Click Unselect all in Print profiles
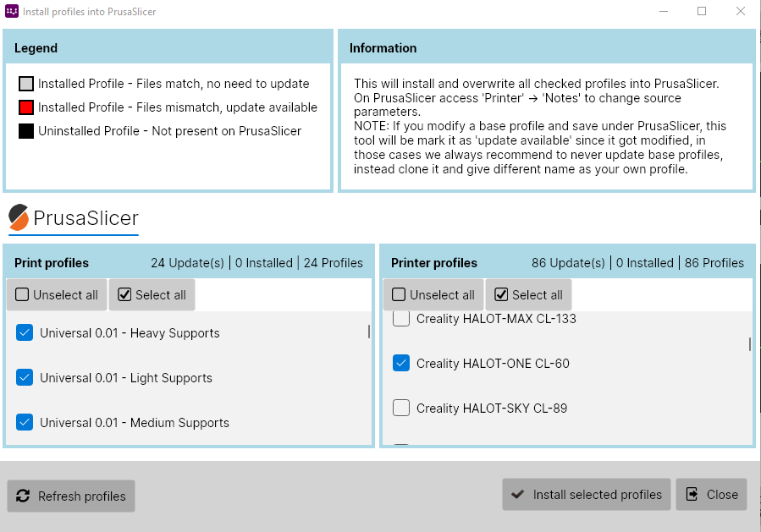 tap(57, 294)
